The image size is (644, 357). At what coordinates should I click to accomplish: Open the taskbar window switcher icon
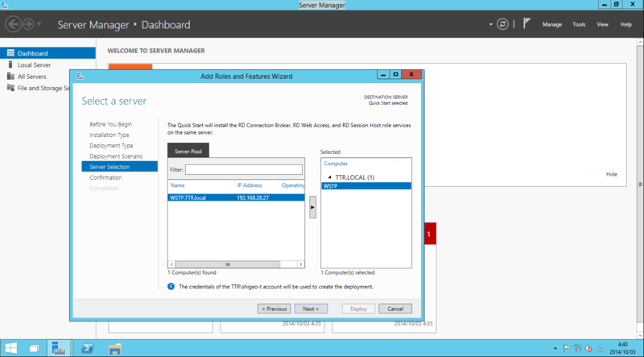35,348
